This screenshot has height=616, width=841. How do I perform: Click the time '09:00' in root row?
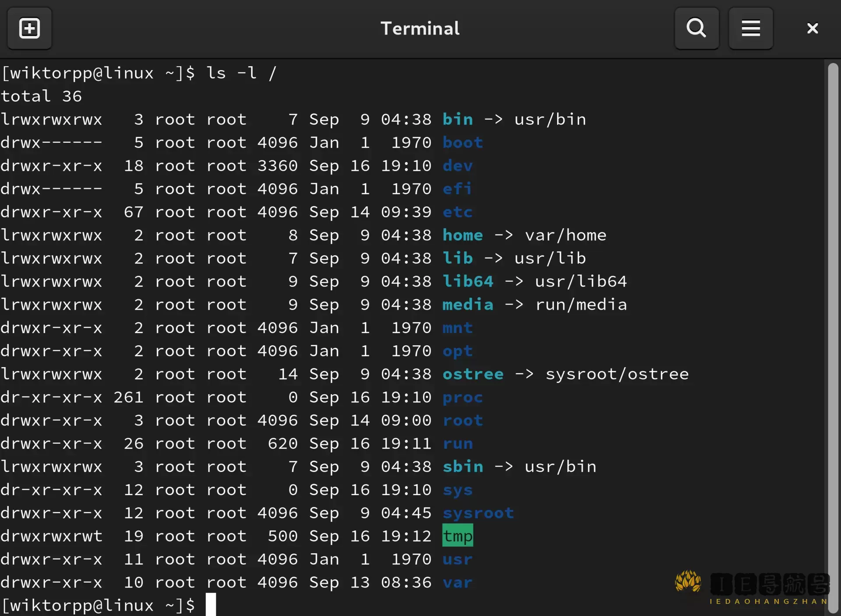pos(406,421)
